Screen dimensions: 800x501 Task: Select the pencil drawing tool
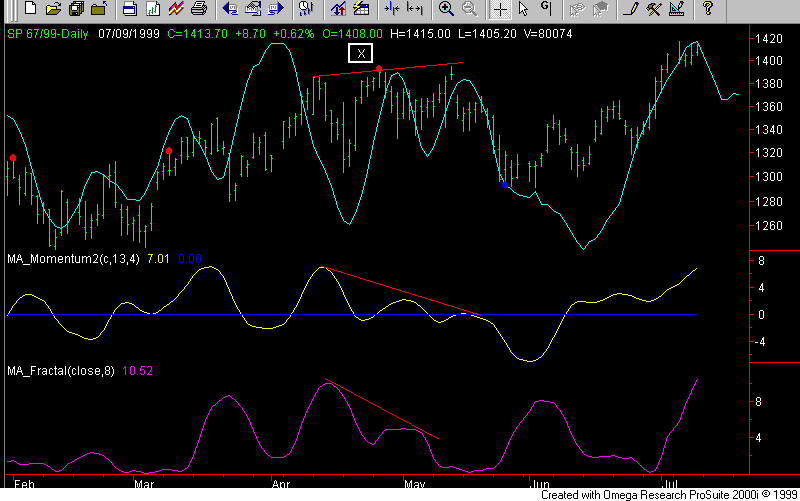(x=630, y=9)
